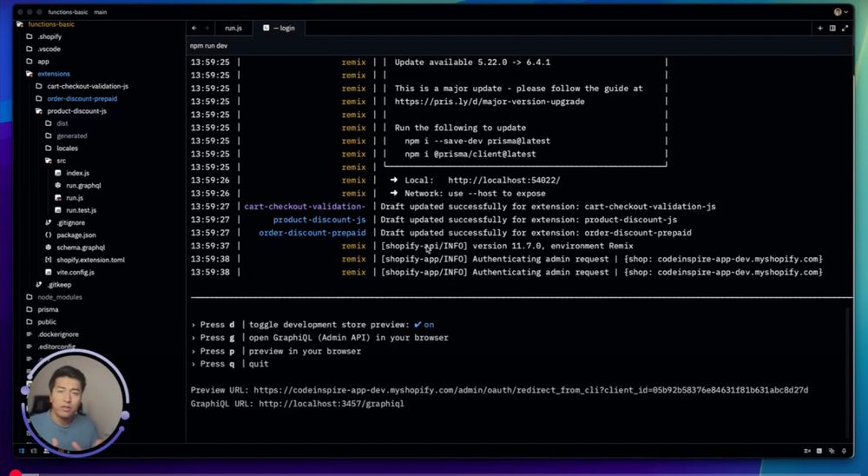Open the schema.graphql file icon

48,248
